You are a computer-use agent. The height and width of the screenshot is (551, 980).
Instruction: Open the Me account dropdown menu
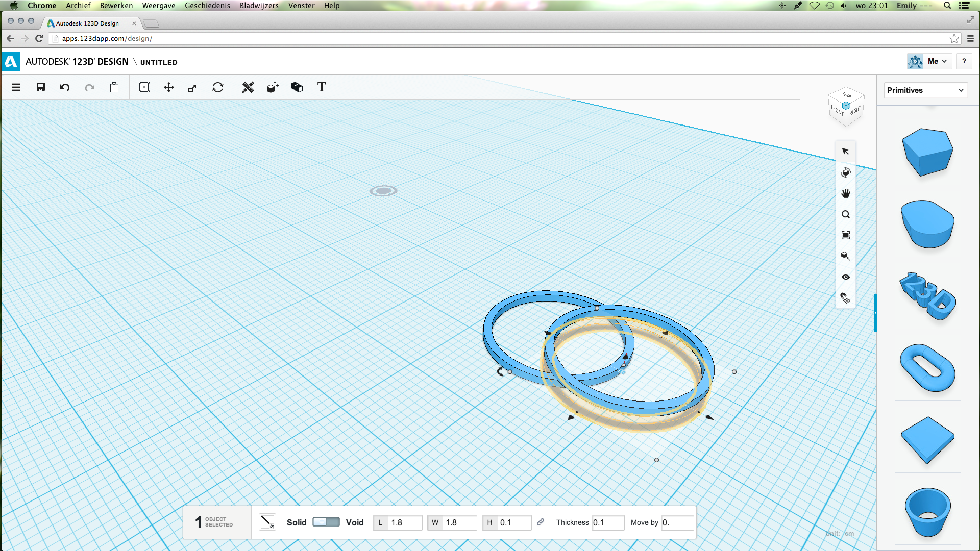[x=938, y=61]
